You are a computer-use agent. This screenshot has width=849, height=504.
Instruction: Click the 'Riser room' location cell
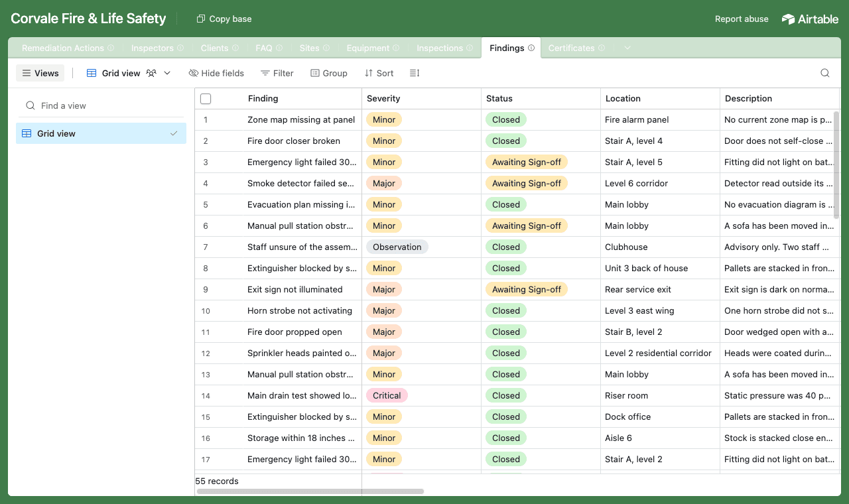coord(660,396)
